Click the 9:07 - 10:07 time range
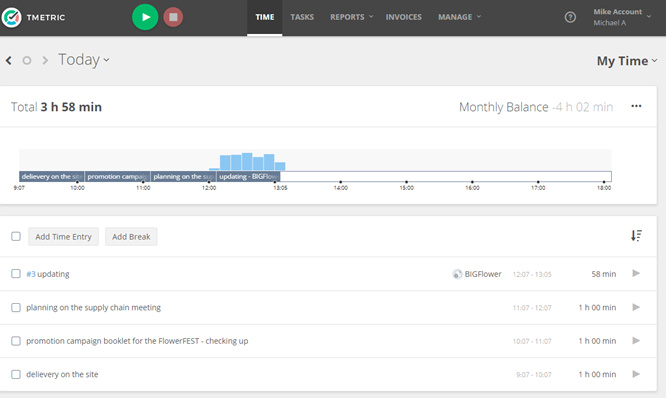The height and width of the screenshot is (398, 667). [533, 375]
